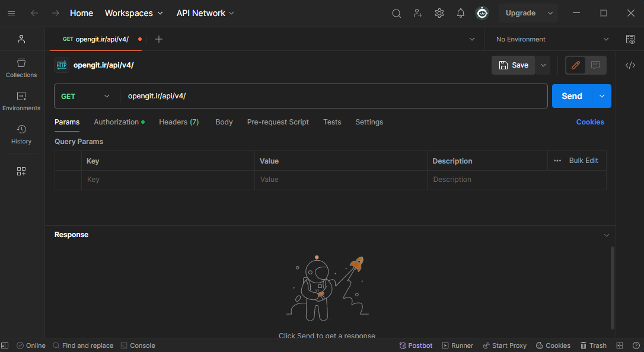Toggle the two-pane layout icon in status bar
Image resolution: width=644 pixels, height=352 pixels.
click(620, 345)
